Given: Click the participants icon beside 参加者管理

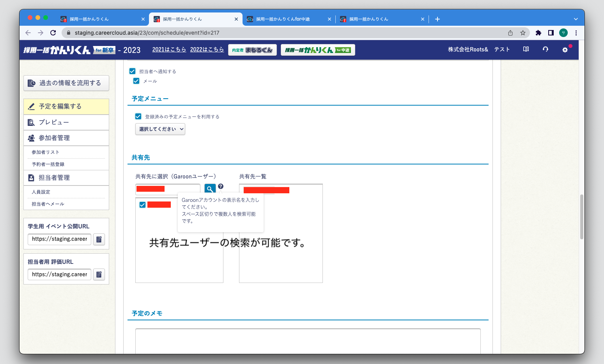Looking at the screenshot, I should (x=32, y=138).
